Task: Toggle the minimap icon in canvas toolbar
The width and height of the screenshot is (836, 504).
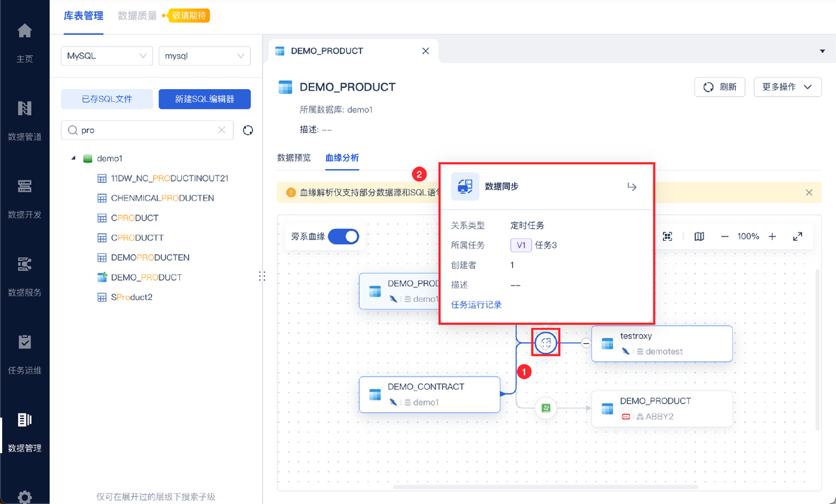Action: click(699, 237)
